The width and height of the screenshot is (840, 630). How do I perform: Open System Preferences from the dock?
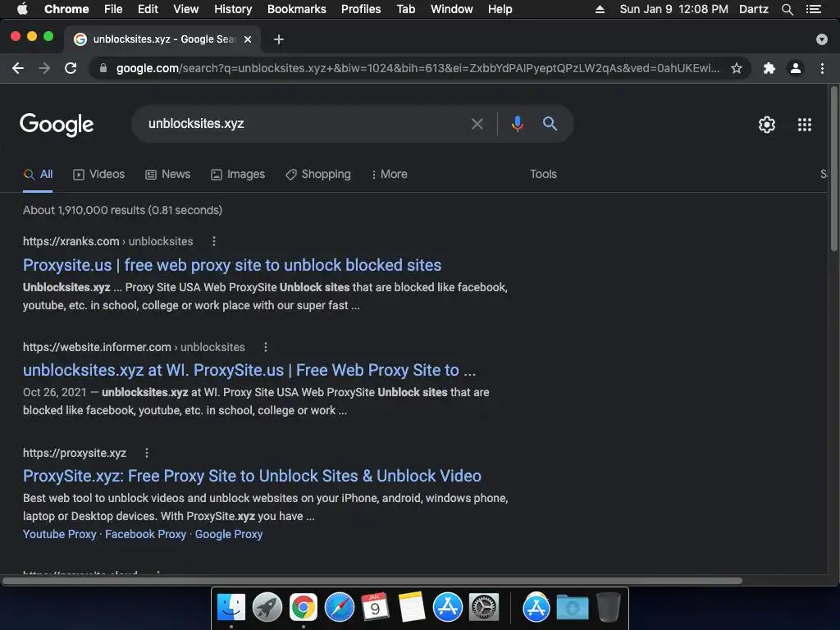[x=484, y=608]
